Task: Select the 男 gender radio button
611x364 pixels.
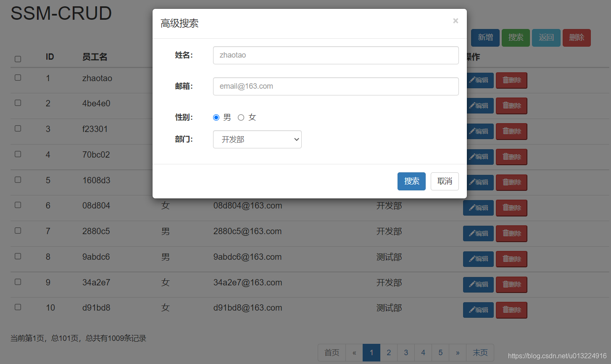Action: (x=216, y=118)
